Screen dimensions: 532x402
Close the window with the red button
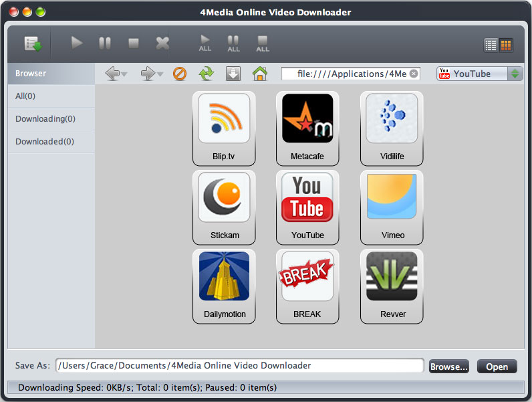13,12
